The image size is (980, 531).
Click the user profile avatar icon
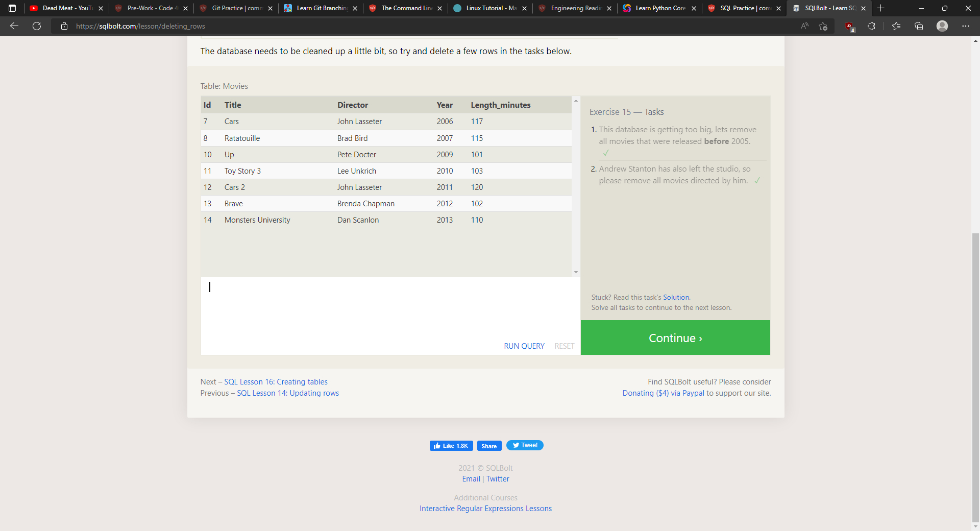click(942, 26)
